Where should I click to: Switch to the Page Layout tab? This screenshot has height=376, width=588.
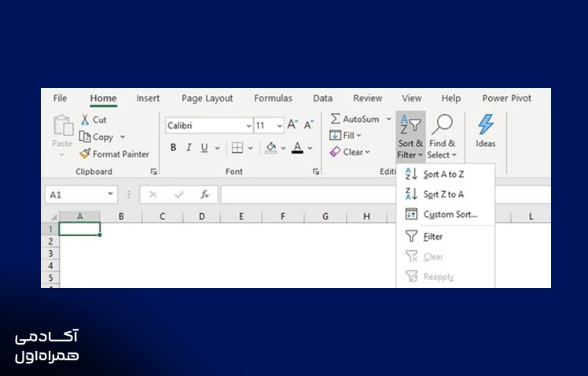pos(207,98)
